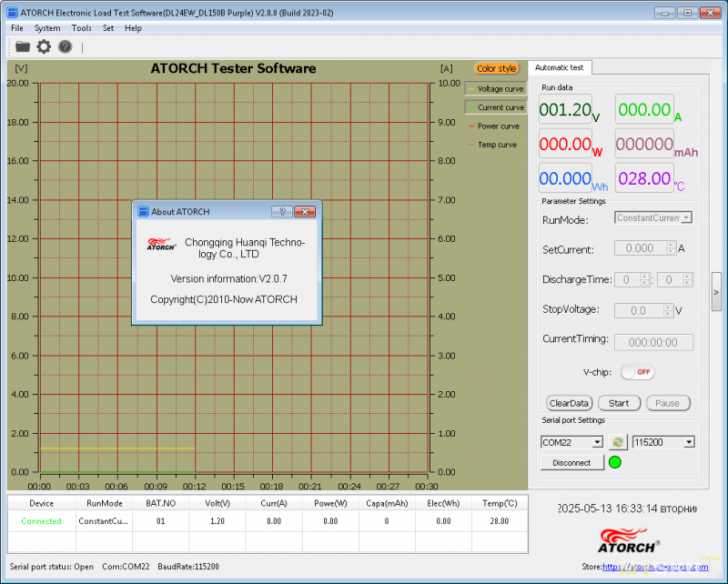Click the ConstantCu... RunMode table cell
This screenshot has width=728, height=584.
[104, 521]
